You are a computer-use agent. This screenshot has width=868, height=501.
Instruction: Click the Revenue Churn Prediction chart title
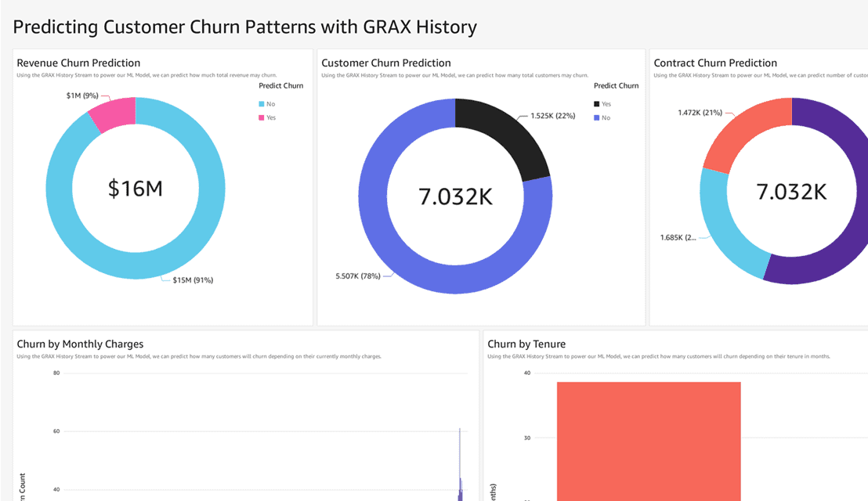point(78,63)
